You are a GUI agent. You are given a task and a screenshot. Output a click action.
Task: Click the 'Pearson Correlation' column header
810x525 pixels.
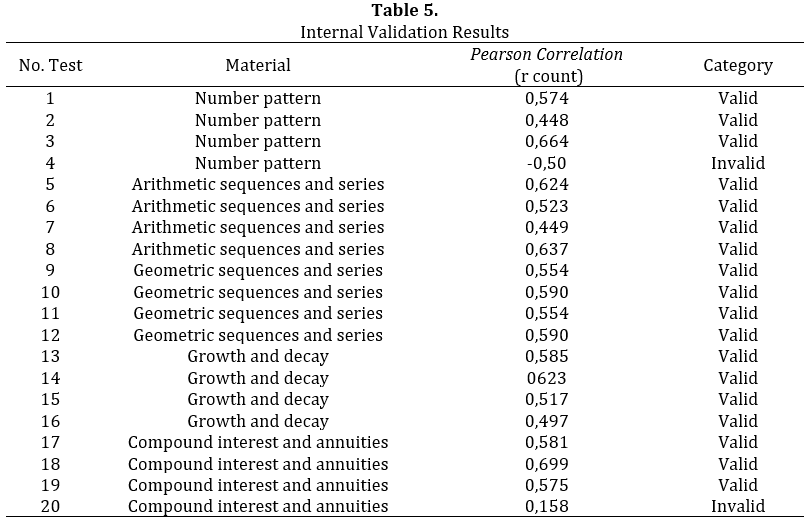point(546,55)
